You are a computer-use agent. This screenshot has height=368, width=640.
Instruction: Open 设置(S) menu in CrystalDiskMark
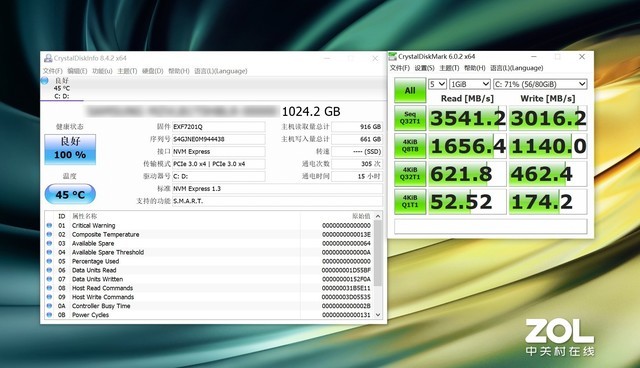pyautogui.click(x=424, y=68)
